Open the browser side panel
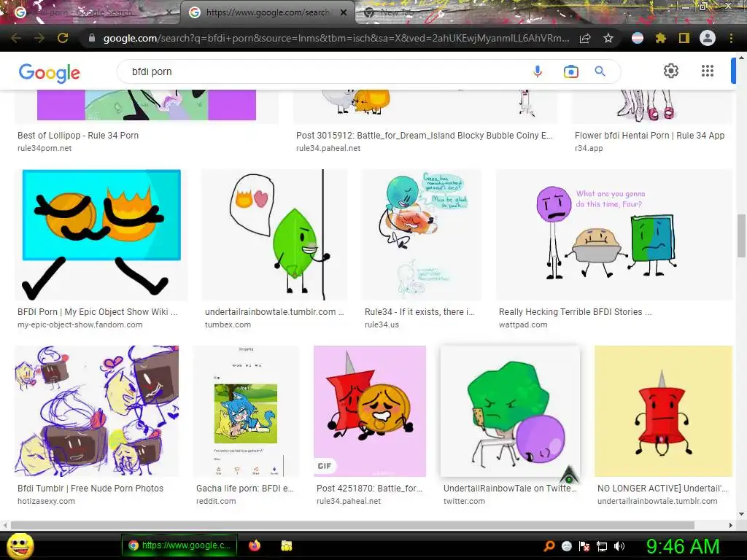Screen dimensions: 747x560 [684, 38]
